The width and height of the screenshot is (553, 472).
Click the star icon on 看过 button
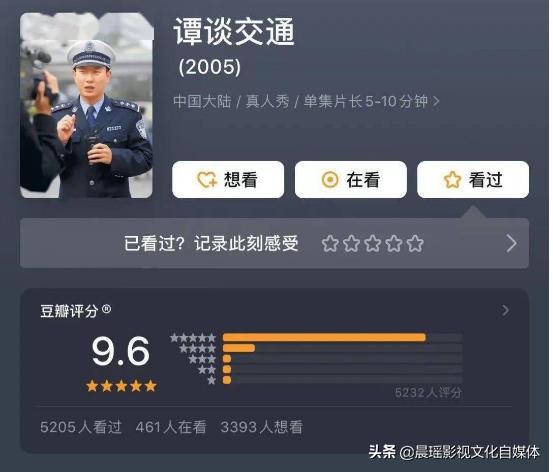[x=452, y=180]
